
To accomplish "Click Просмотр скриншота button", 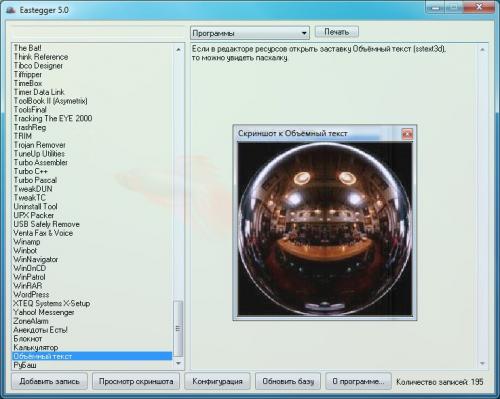I will [x=136, y=381].
